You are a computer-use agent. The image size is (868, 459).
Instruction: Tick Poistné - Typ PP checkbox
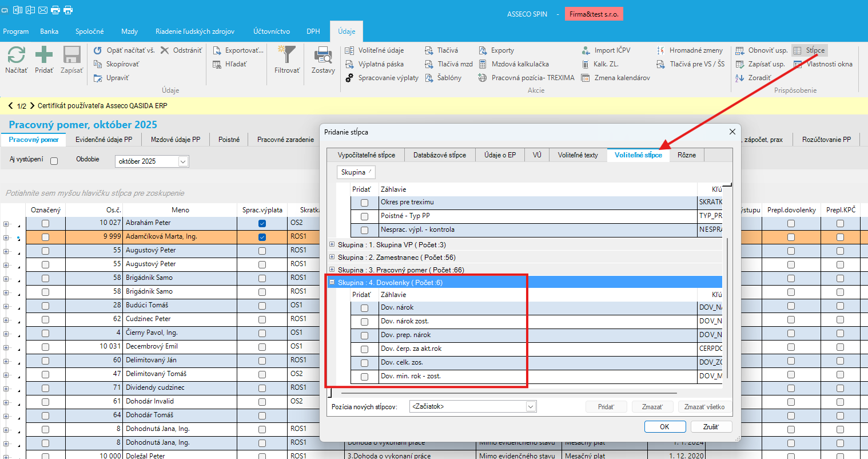(364, 216)
